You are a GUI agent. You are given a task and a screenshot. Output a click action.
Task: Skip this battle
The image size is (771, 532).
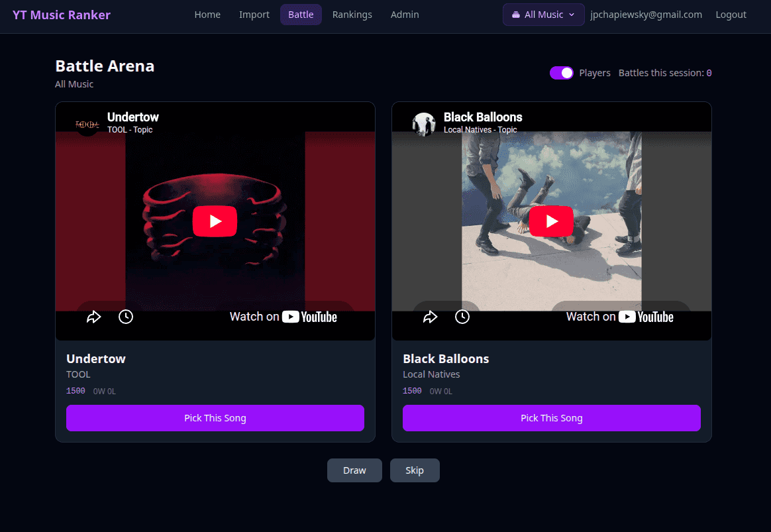click(x=415, y=470)
